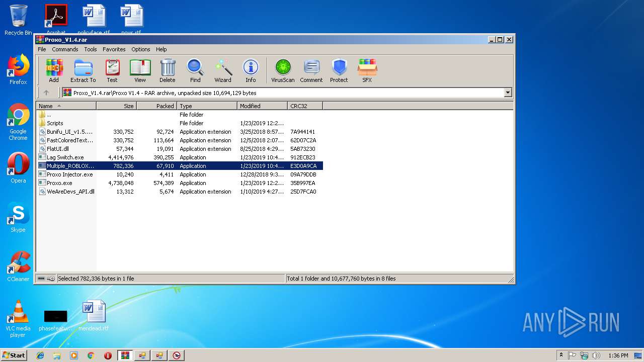
Task: Open VLC media player shortcut
Action: [18, 319]
